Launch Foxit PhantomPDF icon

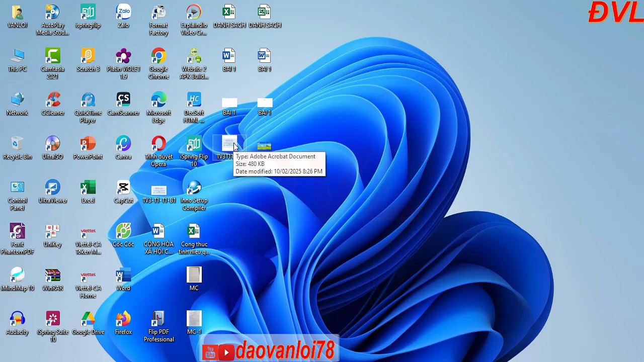coord(17,231)
